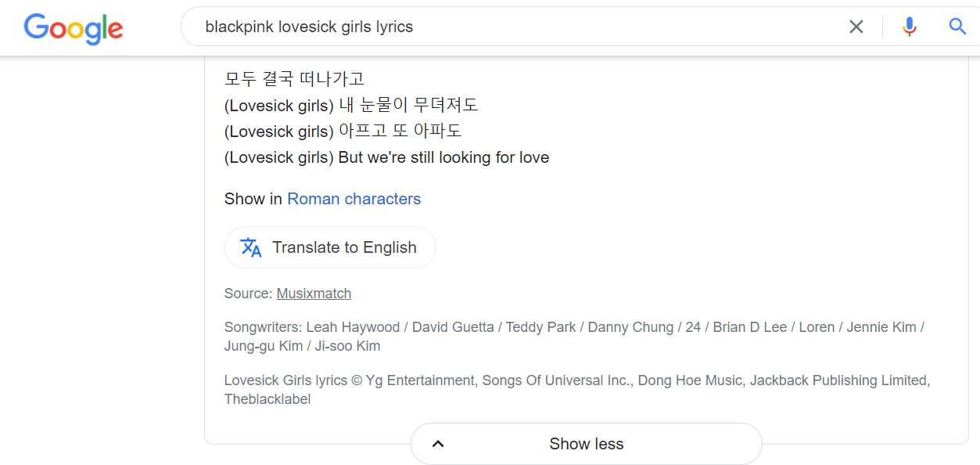Clear the search query with X
The width and height of the screenshot is (980, 465).
856,27
